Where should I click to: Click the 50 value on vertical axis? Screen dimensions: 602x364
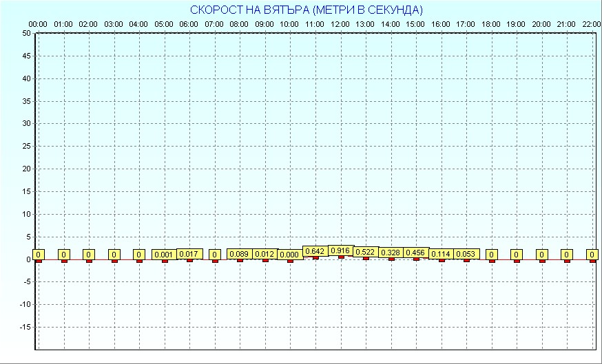(26, 33)
